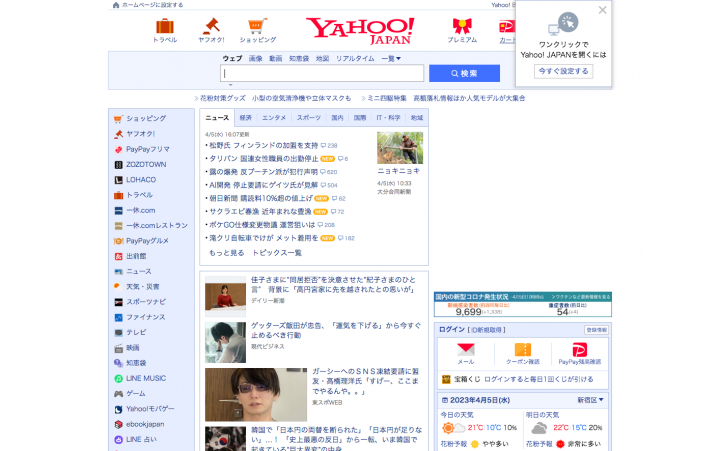Click the トラベル suitcase icon in header
Viewport: 720px width, 451px height.
click(164, 25)
